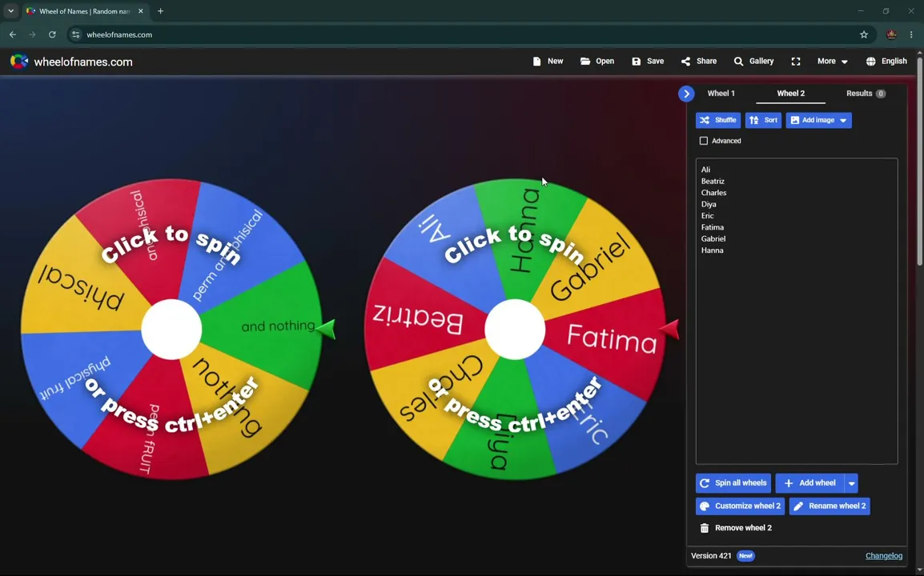
Task: Click the entry Eric in the list
Action: (707, 215)
